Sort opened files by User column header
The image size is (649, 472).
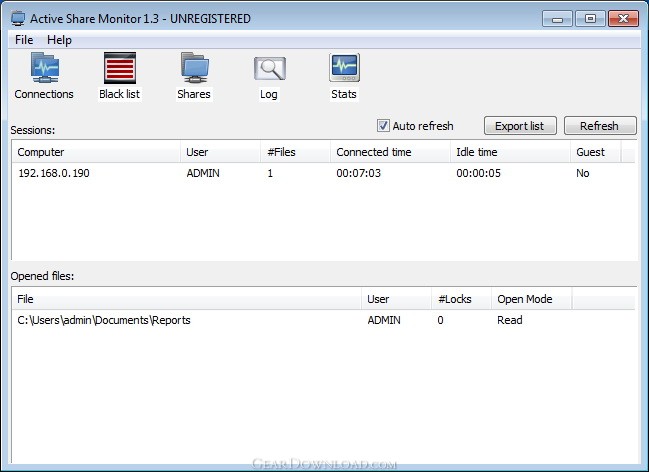coord(397,299)
